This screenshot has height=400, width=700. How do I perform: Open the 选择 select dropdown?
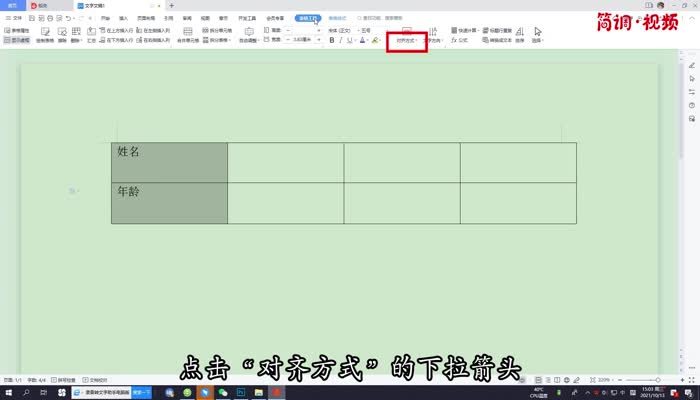[538, 40]
